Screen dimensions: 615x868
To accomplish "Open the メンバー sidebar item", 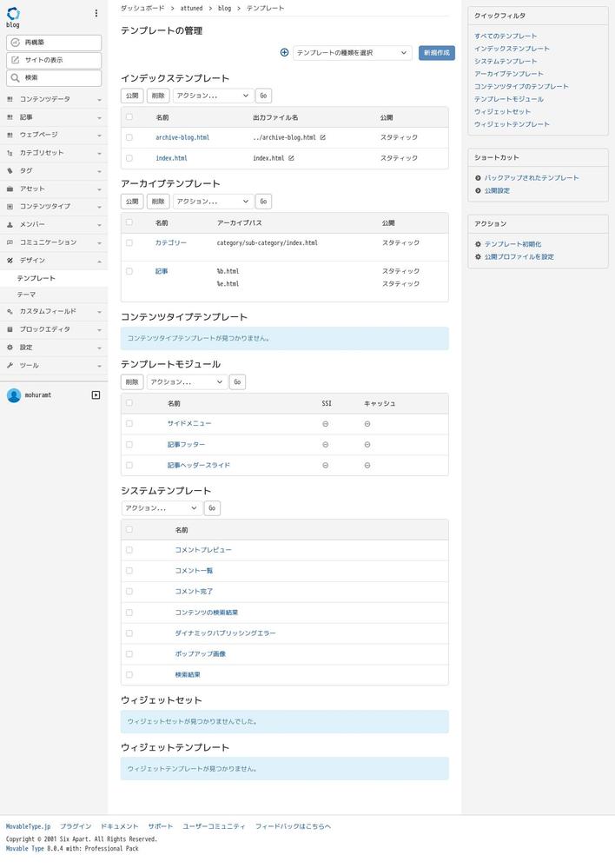I will [54, 225].
